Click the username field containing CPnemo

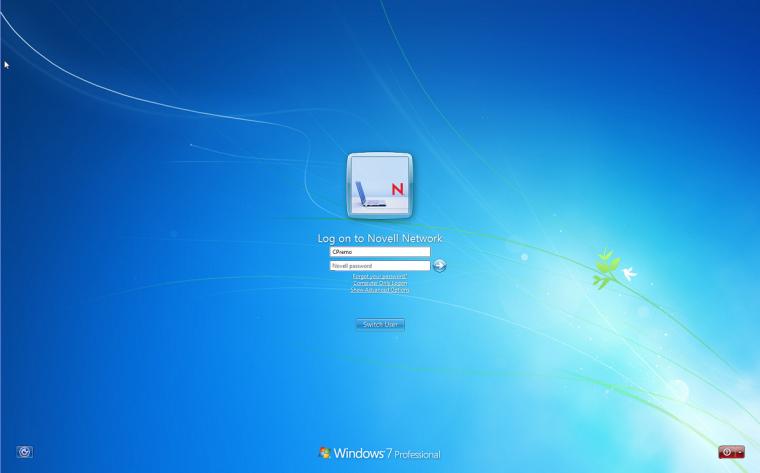[380, 252]
